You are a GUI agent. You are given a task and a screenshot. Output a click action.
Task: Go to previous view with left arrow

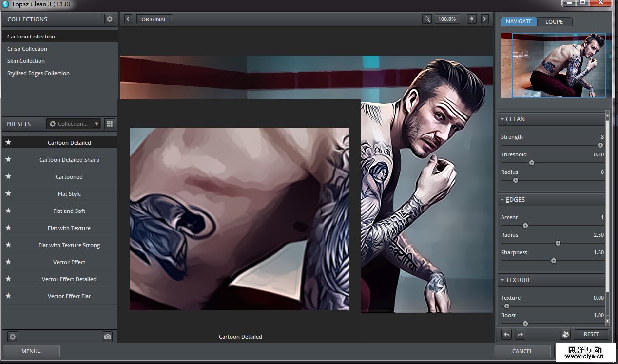click(128, 19)
